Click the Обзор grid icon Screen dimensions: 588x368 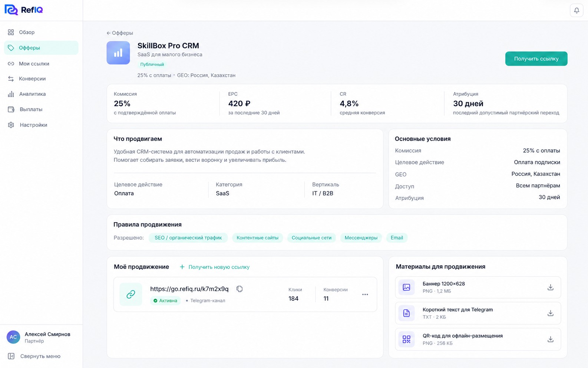coord(11,32)
